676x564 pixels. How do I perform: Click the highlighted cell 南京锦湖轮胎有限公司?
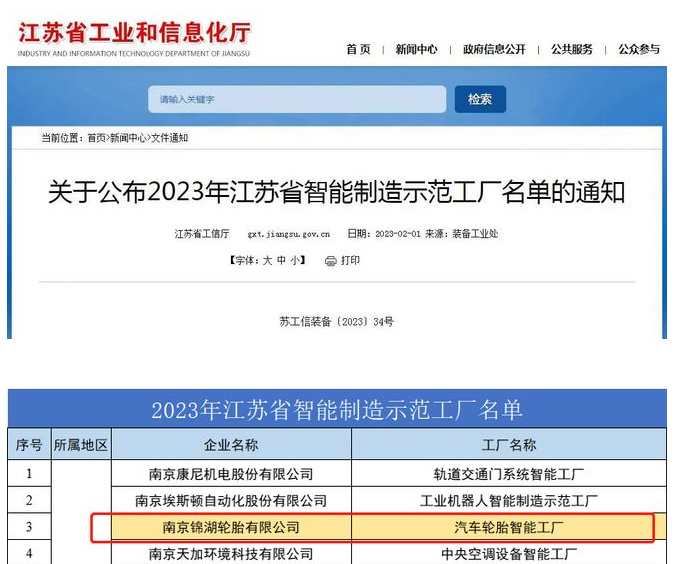[231, 527]
